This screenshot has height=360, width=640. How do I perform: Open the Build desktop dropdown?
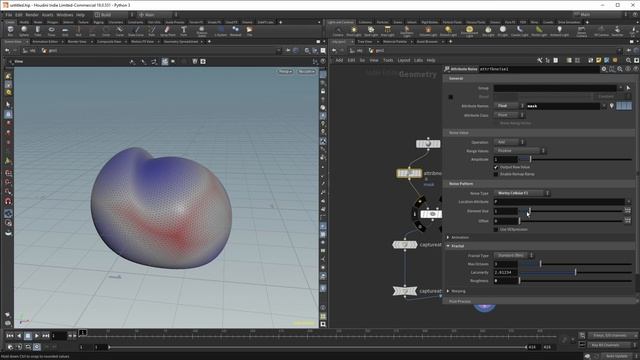114,15
